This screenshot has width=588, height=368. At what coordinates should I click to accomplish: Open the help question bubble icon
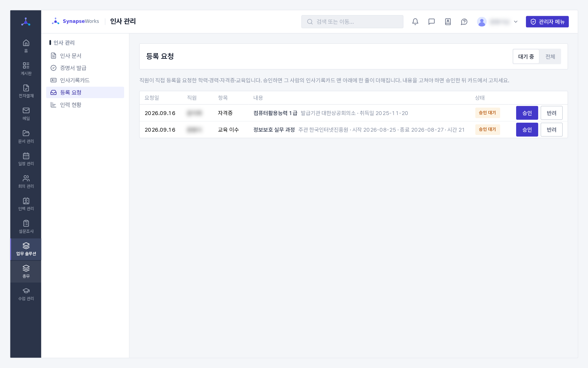click(464, 22)
